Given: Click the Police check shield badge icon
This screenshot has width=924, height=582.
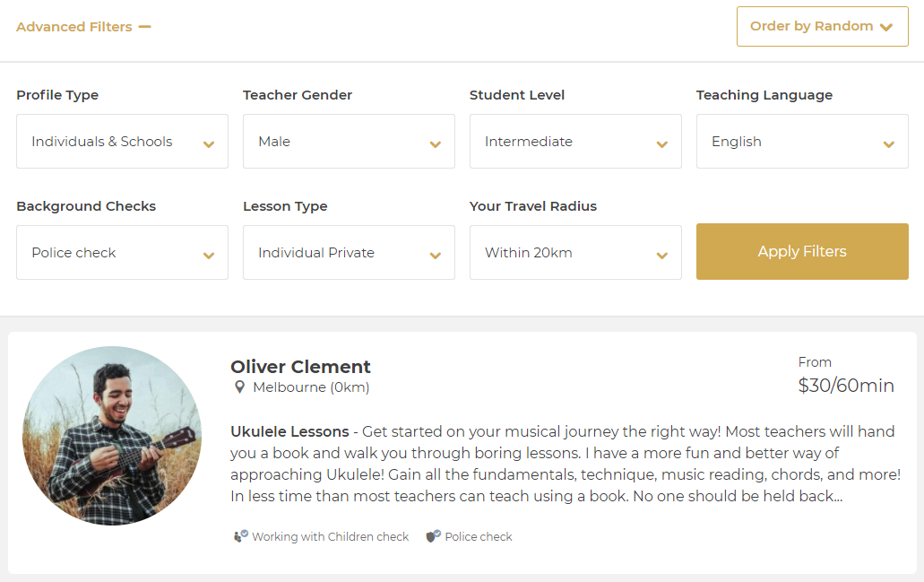Looking at the screenshot, I should pyautogui.click(x=433, y=535).
